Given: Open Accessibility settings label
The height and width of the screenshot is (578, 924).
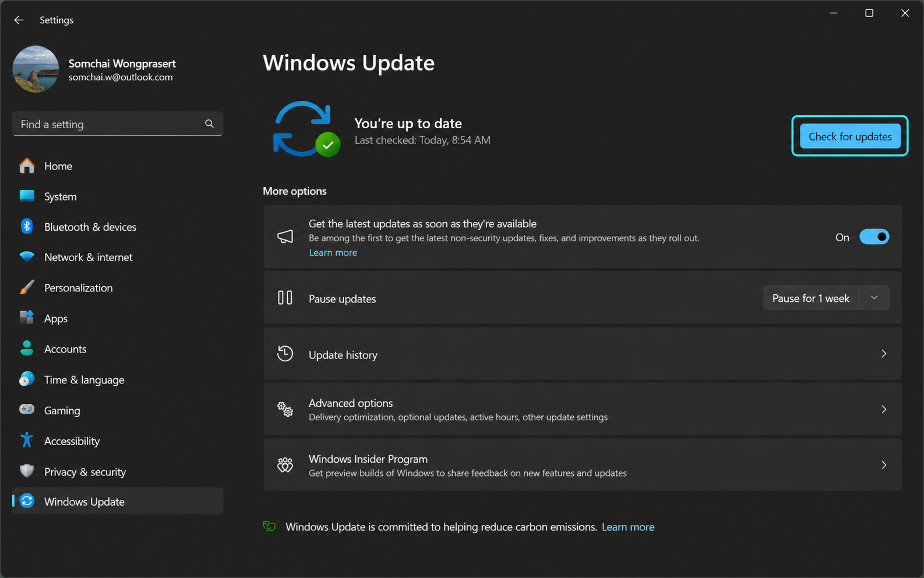Looking at the screenshot, I should [x=72, y=441].
